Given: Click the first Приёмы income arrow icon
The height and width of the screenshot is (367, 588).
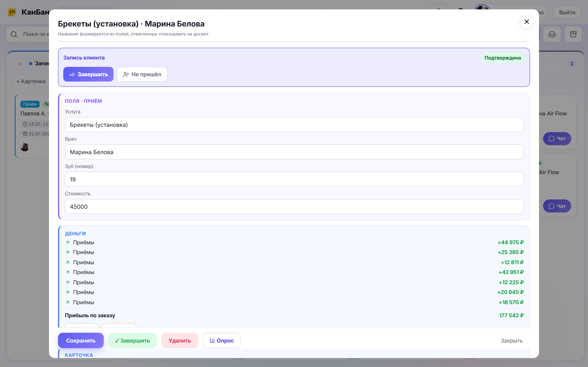Looking at the screenshot, I should pos(68,242).
